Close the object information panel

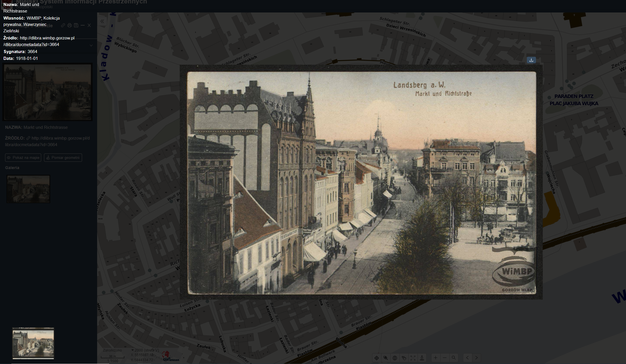point(89,25)
